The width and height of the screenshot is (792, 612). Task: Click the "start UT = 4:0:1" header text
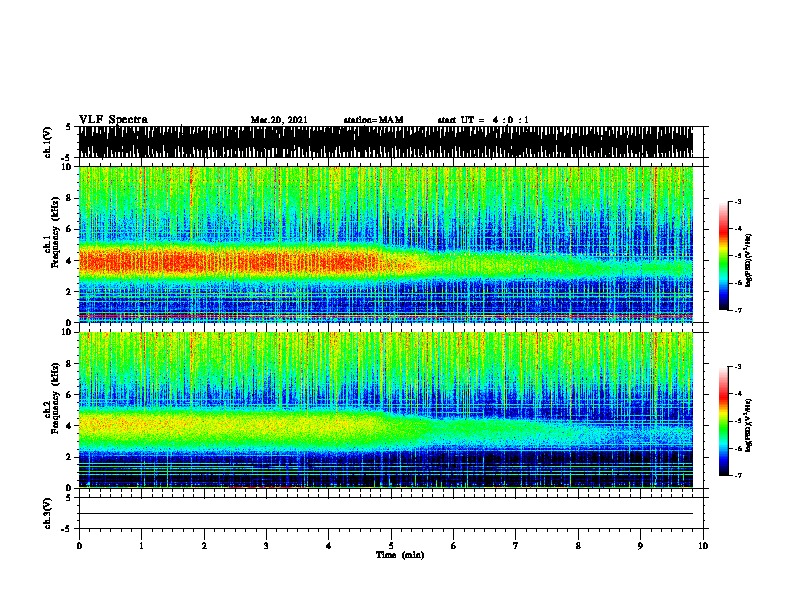tap(483, 120)
